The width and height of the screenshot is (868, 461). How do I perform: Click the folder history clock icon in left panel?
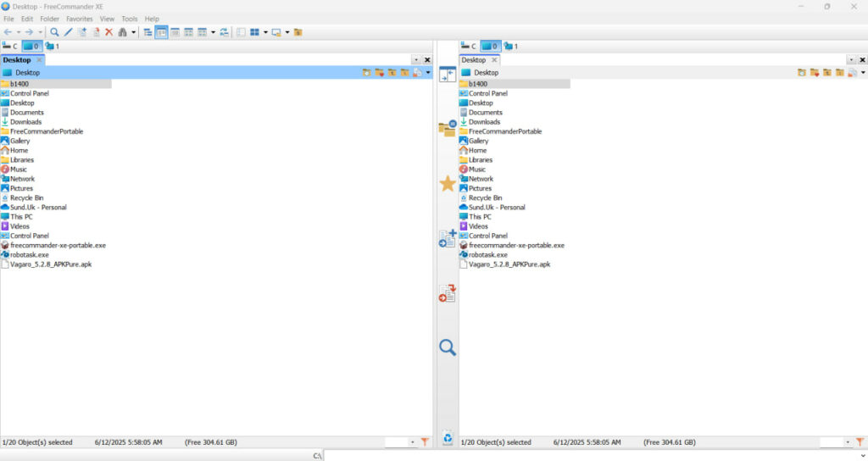pyautogui.click(x=366, y=73)
